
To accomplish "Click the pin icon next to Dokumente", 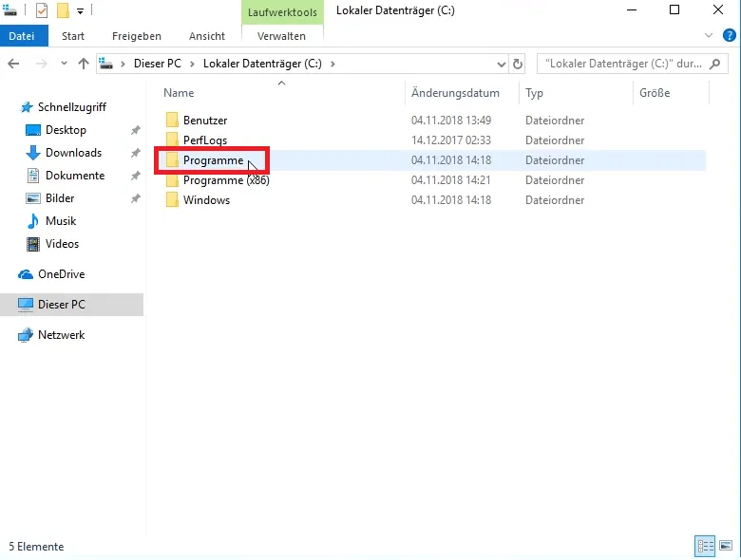I will tap(136, 176).
